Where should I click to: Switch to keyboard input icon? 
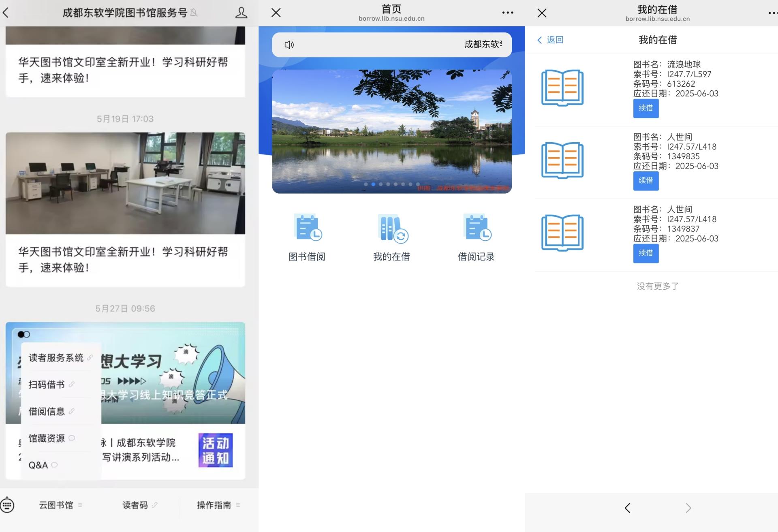(7, 505)
